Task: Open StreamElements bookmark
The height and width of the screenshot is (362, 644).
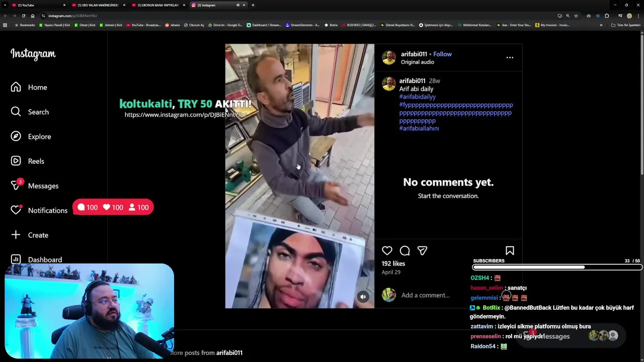Action: (302, 25)
